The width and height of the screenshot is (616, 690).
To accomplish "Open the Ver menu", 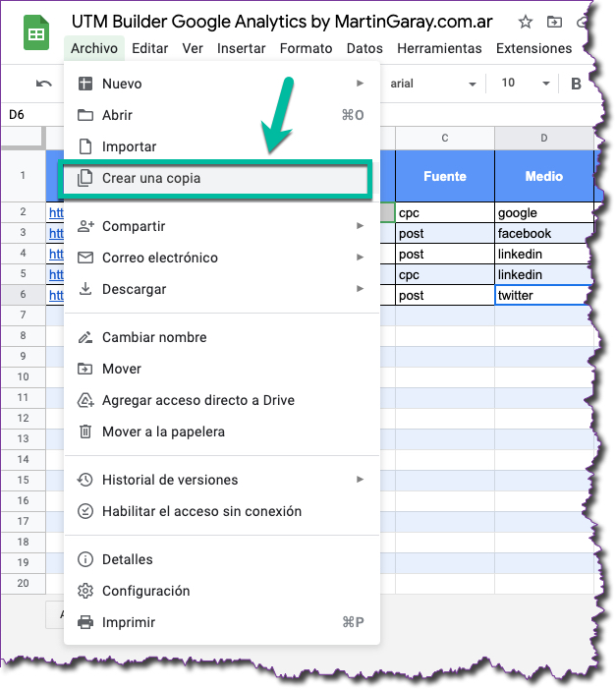I will [x=193, y=48].
